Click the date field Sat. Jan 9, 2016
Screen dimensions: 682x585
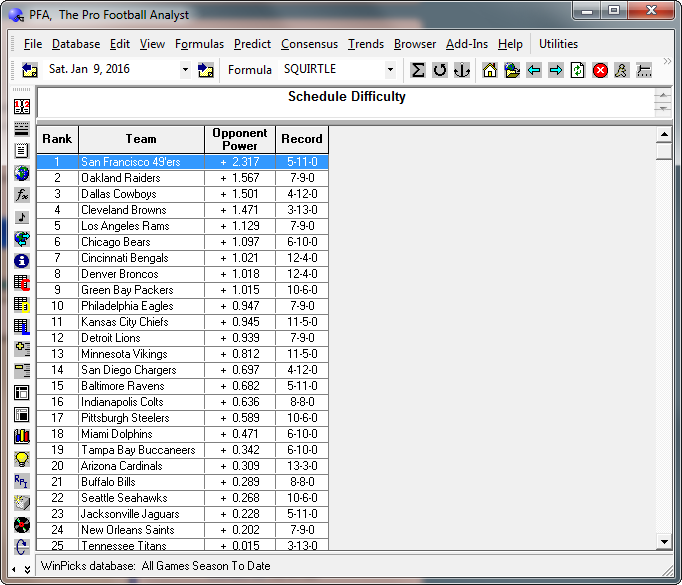coord(112,70)
